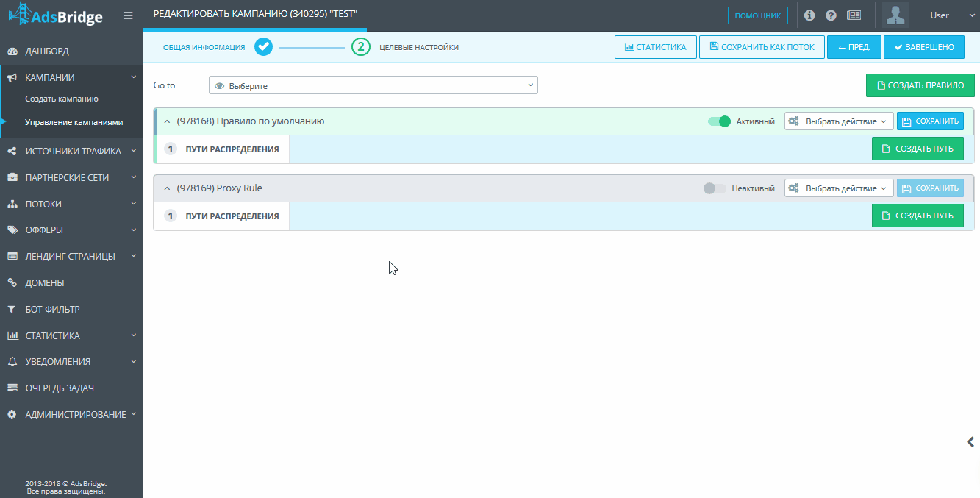The height and width of the screenshot is (498, 980).
Task: Expand side panel with the left arrow
Action: coord(970,441)
